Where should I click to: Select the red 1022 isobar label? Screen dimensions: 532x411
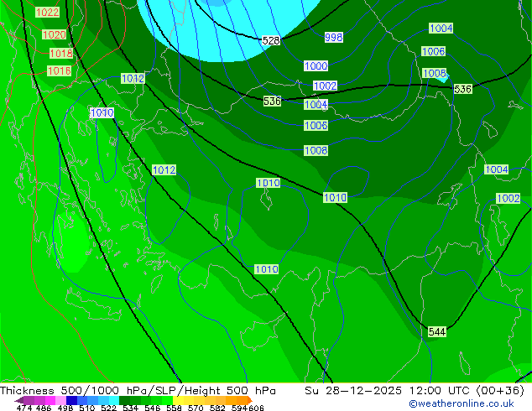(x=48, y=13)
